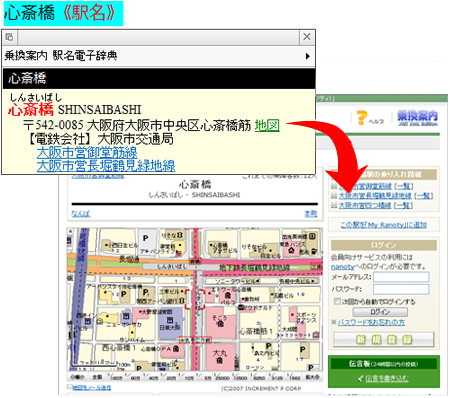Open the 一覧 list for 長堀鶴見緑地線
Viewport: 450px width, 398px height.
(423, 196)
